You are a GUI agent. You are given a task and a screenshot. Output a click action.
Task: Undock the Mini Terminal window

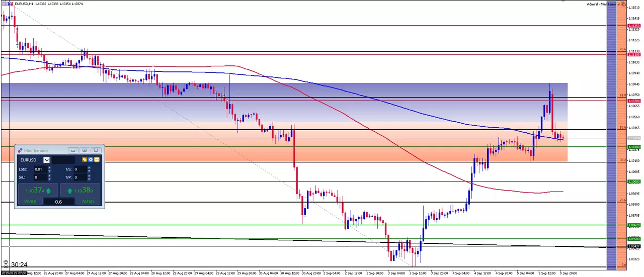point(85,150)
